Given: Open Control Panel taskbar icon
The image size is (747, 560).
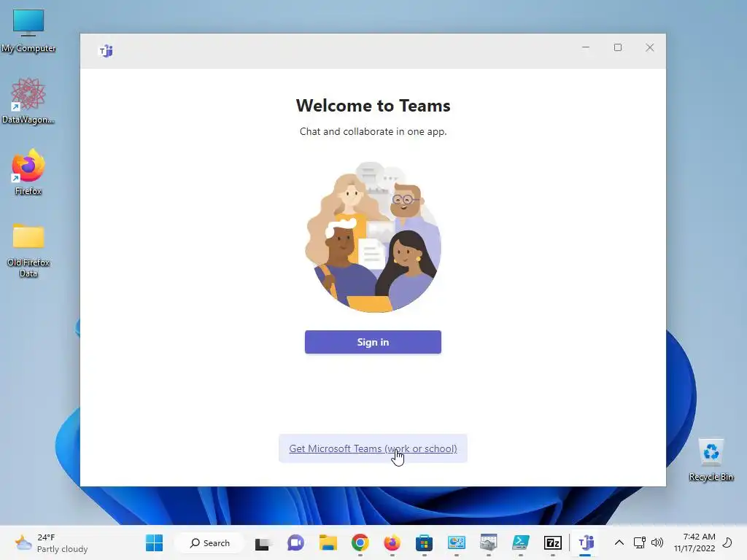Looking at the screenshot, I should click(x=457, y=542).
